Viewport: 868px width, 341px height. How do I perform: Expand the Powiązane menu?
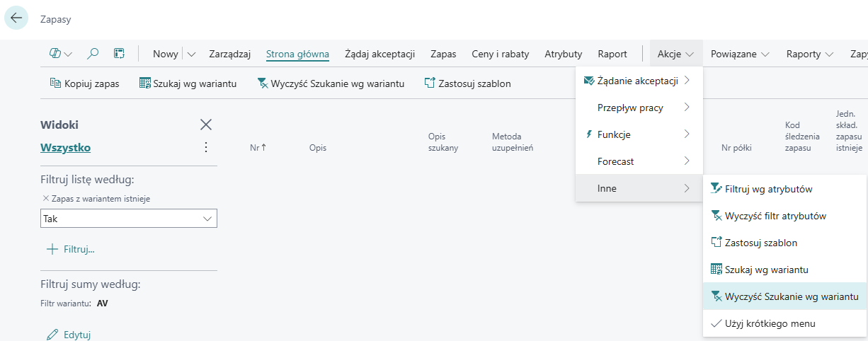click(x=740, y=54)
